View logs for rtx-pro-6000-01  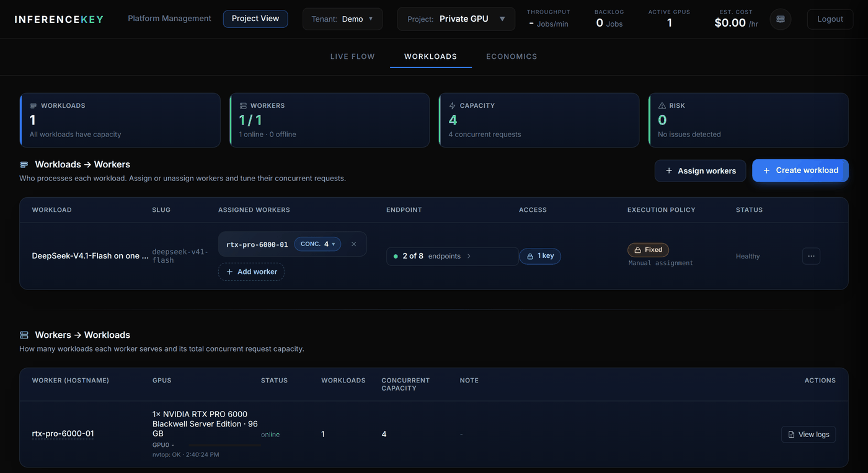[x=808, y=435]
